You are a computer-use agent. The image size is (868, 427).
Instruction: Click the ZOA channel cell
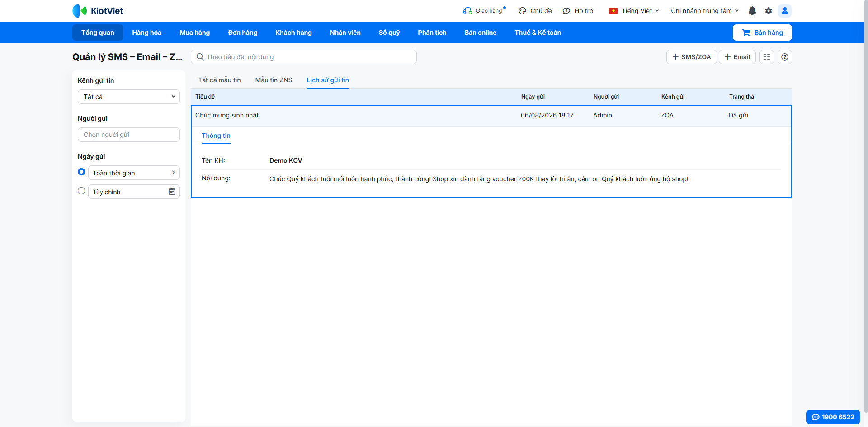click(x=667, y=115)
